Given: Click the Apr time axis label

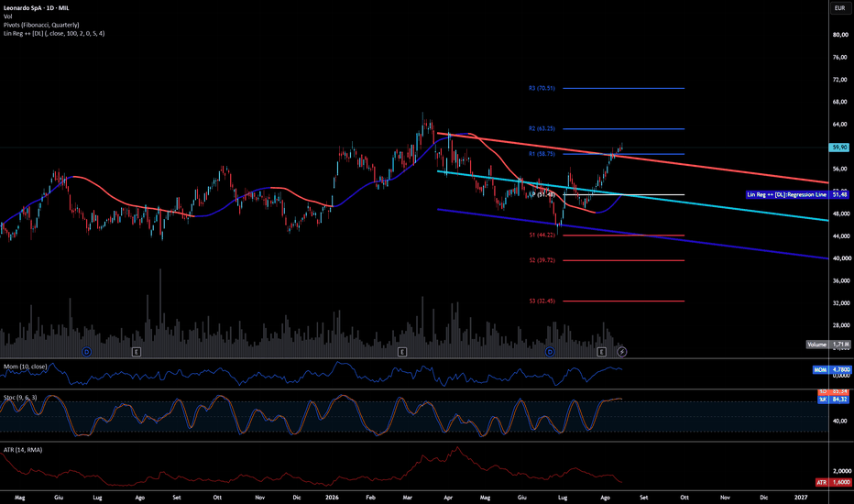Looking at the screenshot, I should coord(448,498).
